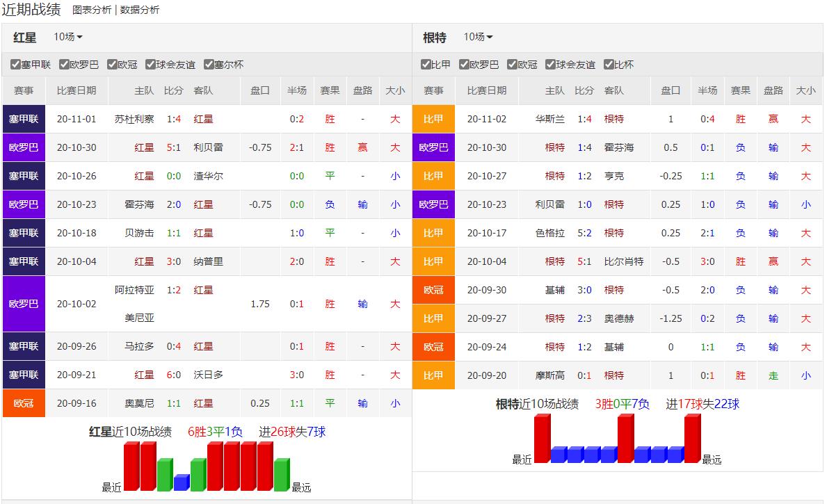
Task: Switch to the 图表分析 tab
Action: point(92,10)
